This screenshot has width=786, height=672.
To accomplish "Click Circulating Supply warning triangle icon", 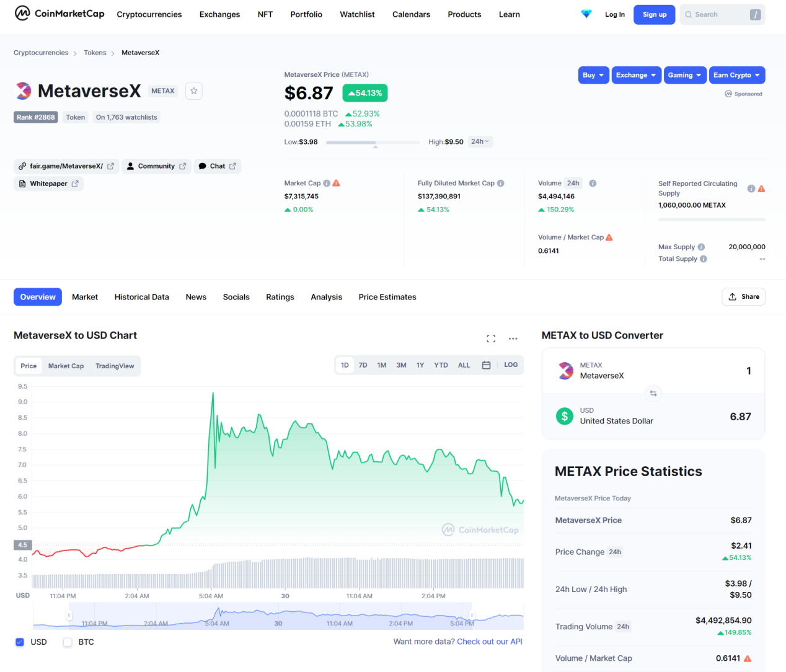I will pos(761,188).
